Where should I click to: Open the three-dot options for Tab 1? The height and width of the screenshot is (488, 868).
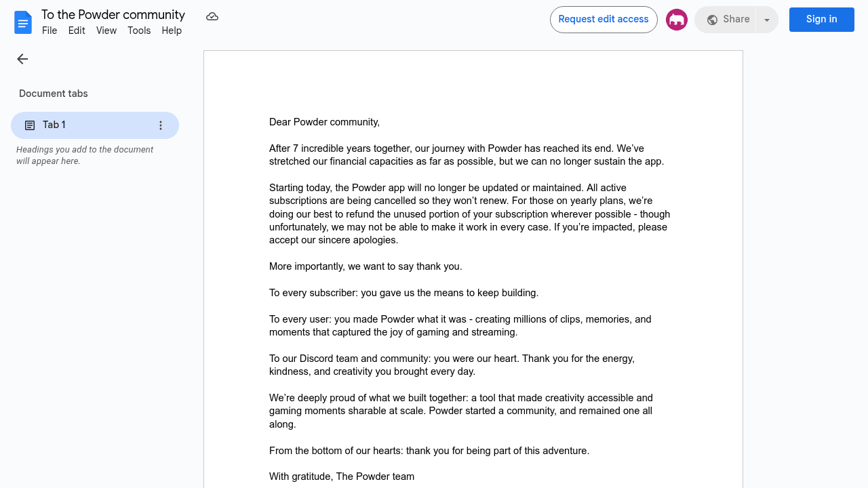(161, 125)
